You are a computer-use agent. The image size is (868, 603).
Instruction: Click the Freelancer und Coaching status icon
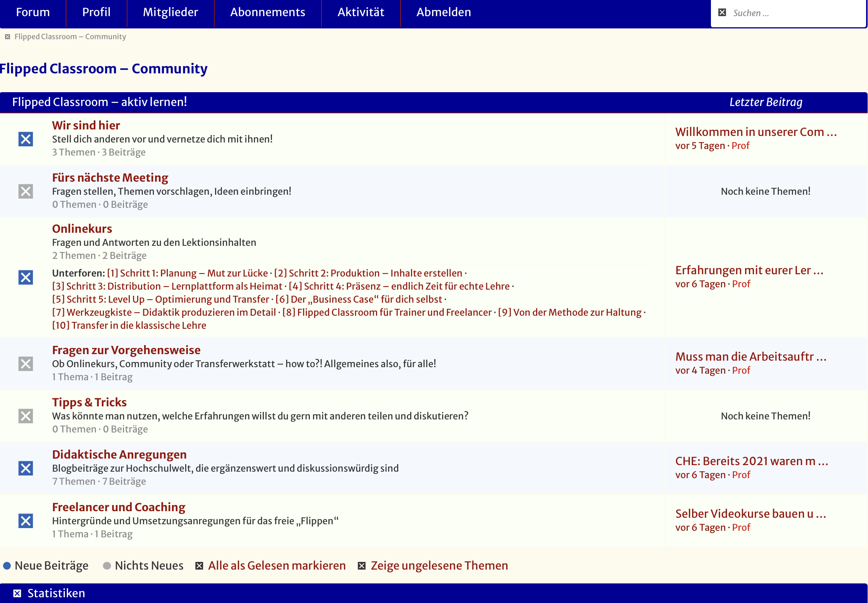click(26, 521)
